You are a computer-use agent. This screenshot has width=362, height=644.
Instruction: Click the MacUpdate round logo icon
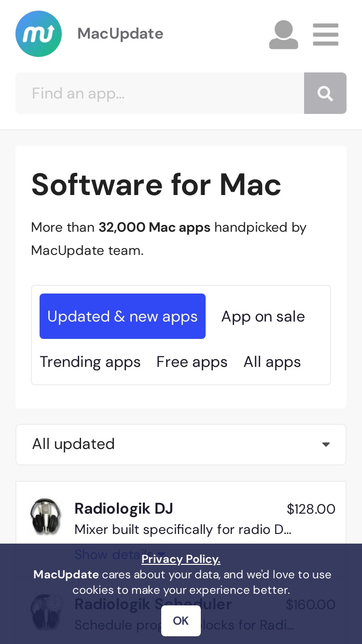coord(39,34)
